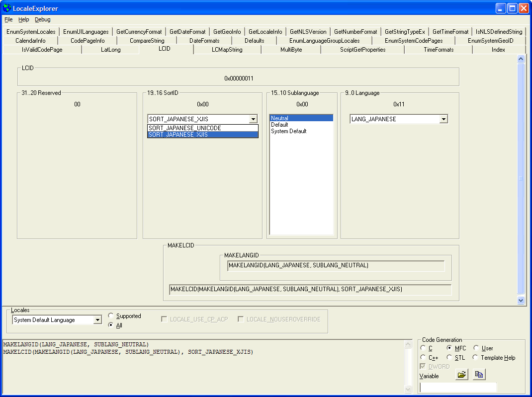Open the EnumUILanguages tab
The width and height of the screenshot is (532, 397).
pyautogui.click(x=86, y=32)
